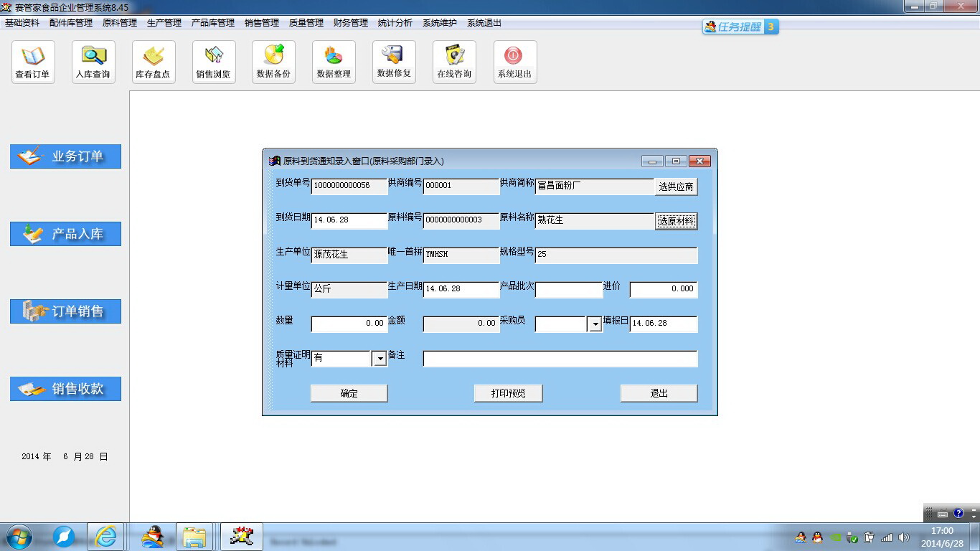
Task: Open the 配件库管理 menu
Action: click(x=71, y=23)
